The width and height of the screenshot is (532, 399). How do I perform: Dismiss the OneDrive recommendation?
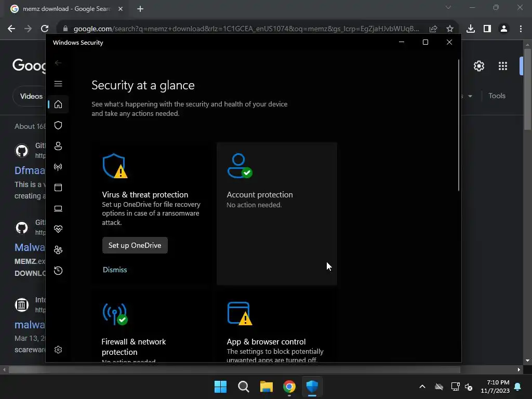115,270
